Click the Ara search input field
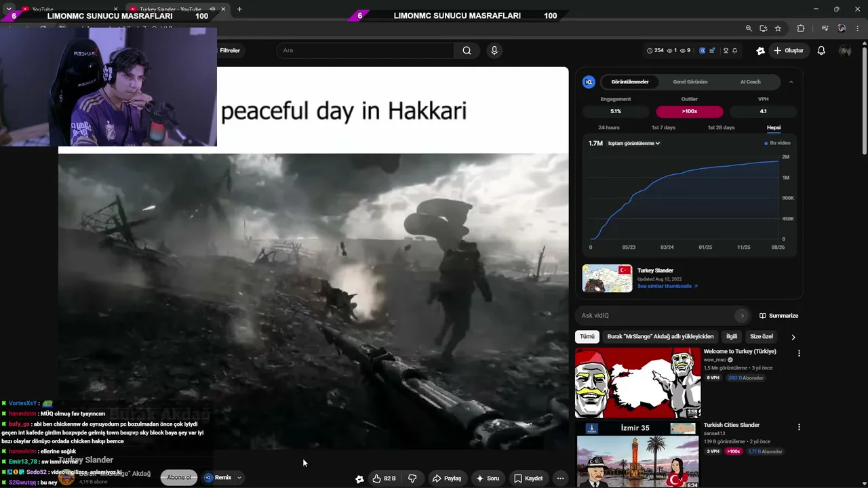Image resolution: width=868 pixels, height=488 pixels. click(x=365, y=50)
